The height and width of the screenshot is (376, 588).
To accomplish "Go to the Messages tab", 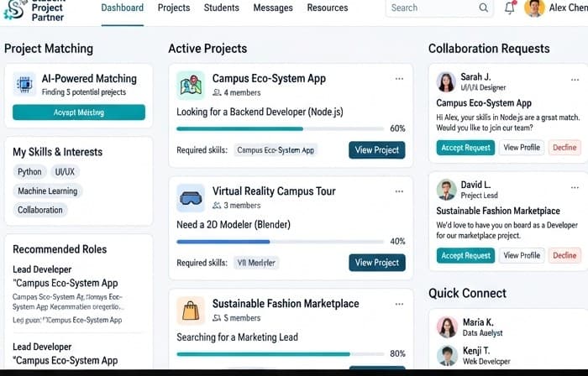I will [273, 8].
